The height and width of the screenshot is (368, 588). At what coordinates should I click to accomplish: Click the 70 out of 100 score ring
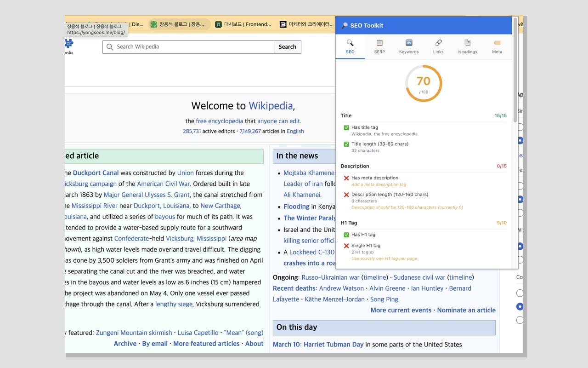[x=424, y=83]
